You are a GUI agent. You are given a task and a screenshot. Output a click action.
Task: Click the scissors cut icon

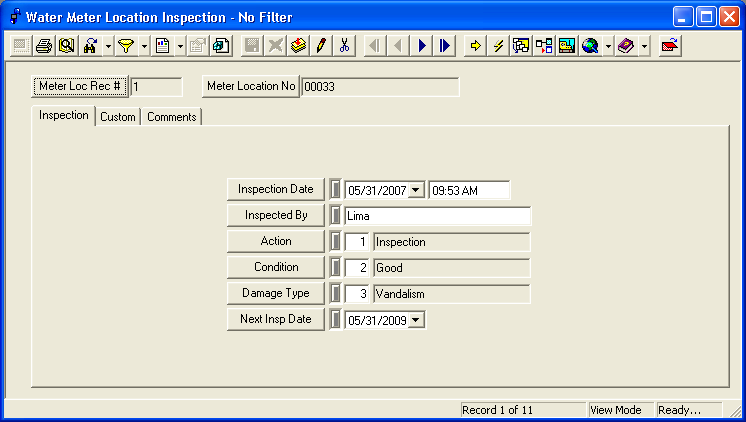344,46
